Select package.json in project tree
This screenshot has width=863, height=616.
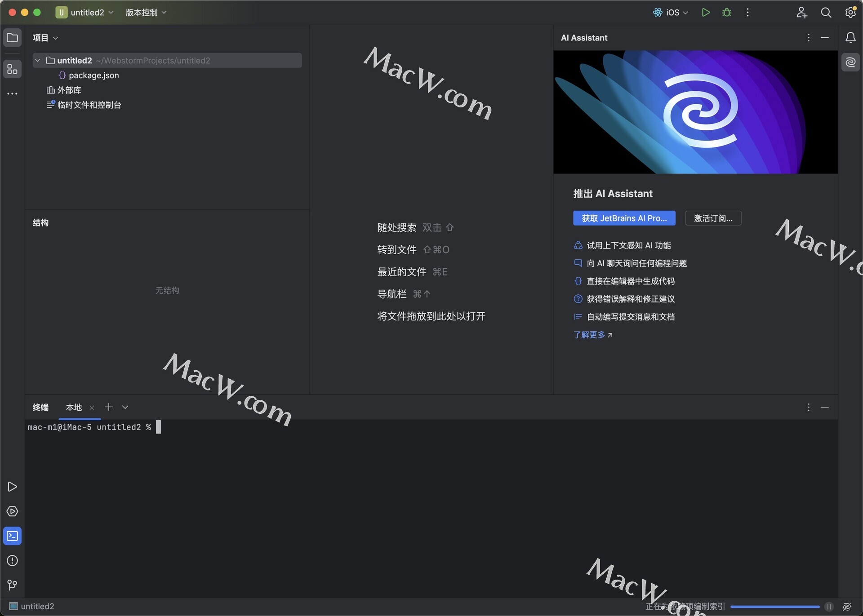89,75
